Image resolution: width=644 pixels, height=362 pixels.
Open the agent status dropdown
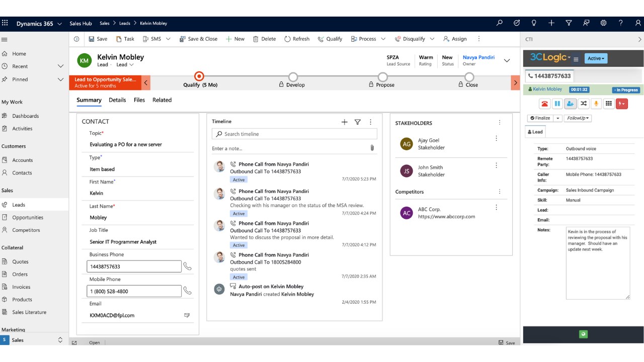(x=596, y=58)
